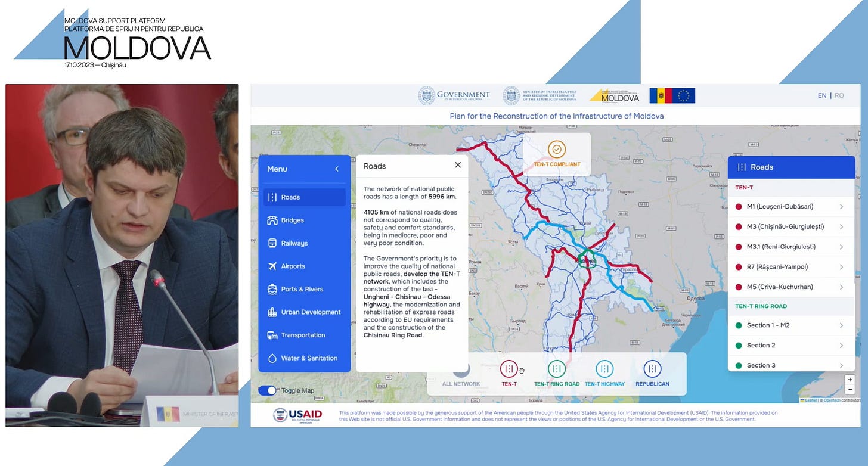Expand the Section 2 row chevron
Image resolution: width=868 pixels, height=466 pixels.
tap(841, 346)
